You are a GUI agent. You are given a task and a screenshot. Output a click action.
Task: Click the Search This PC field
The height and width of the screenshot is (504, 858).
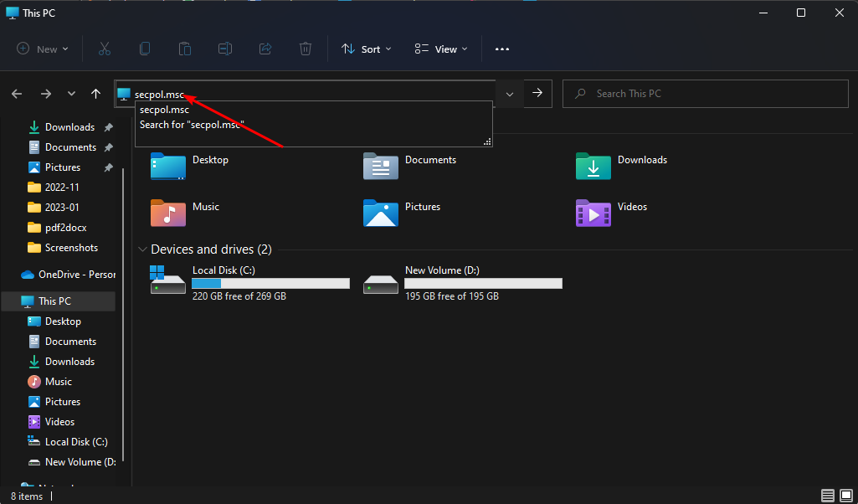tap(706, 94)
